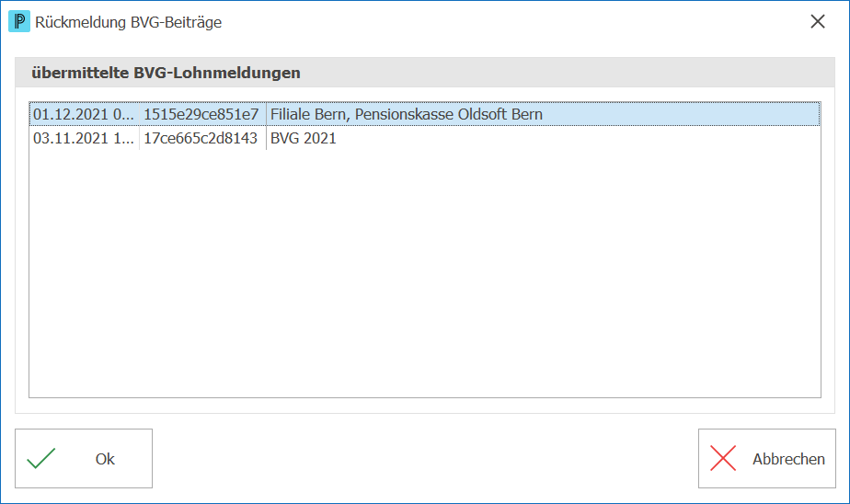Select the BVG 2021 entry
Image resolution: width=850 pixels, height=504 pixels.
click(x=543, y=138)
